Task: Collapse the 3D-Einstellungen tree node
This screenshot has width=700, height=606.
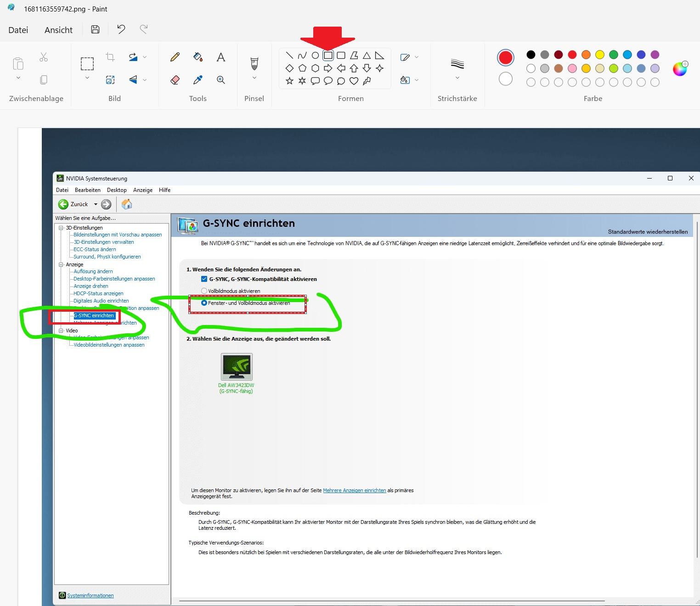Action: (61, 228)
